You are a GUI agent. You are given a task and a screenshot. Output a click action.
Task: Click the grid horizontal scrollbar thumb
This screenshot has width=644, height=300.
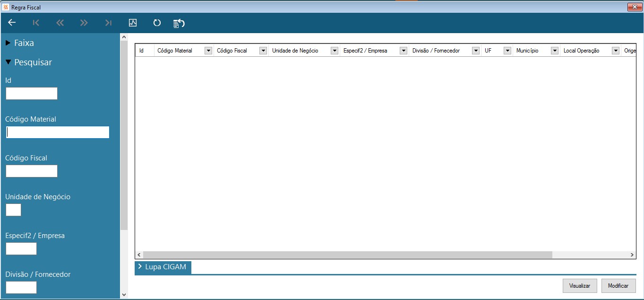(x=347, y=255)
